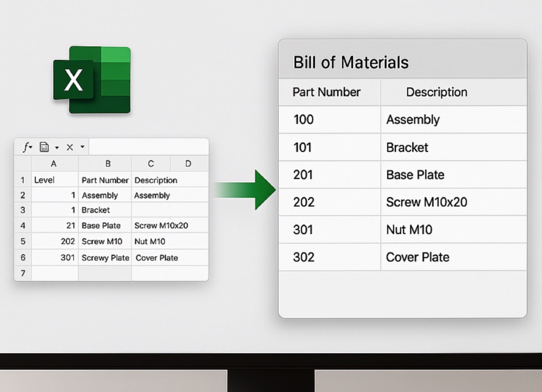
Task: Click the calculator sheet icon in toolbar
Action: coord(44,147)
